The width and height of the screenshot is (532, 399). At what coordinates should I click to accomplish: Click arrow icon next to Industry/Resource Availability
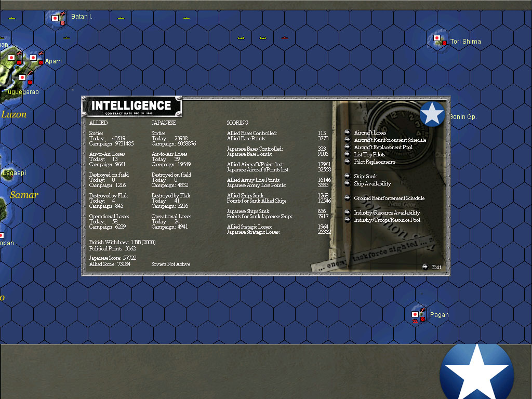347,212
